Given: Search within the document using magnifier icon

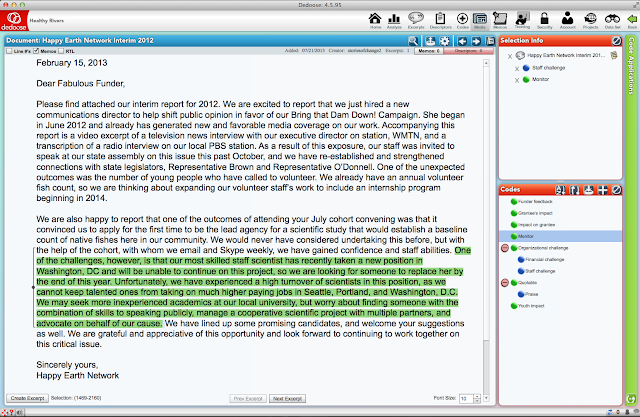Looking at the screenshot, I should (413, 41).
